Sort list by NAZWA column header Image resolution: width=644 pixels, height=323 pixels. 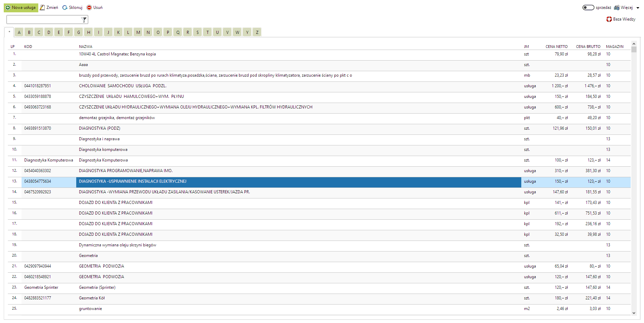pyautogui.click(x=85, y=47)
